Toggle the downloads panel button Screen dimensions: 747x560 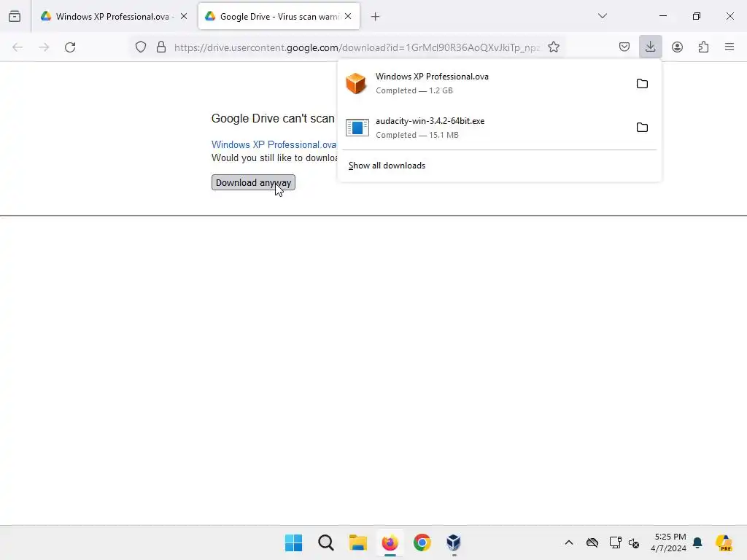pos(650,47)
